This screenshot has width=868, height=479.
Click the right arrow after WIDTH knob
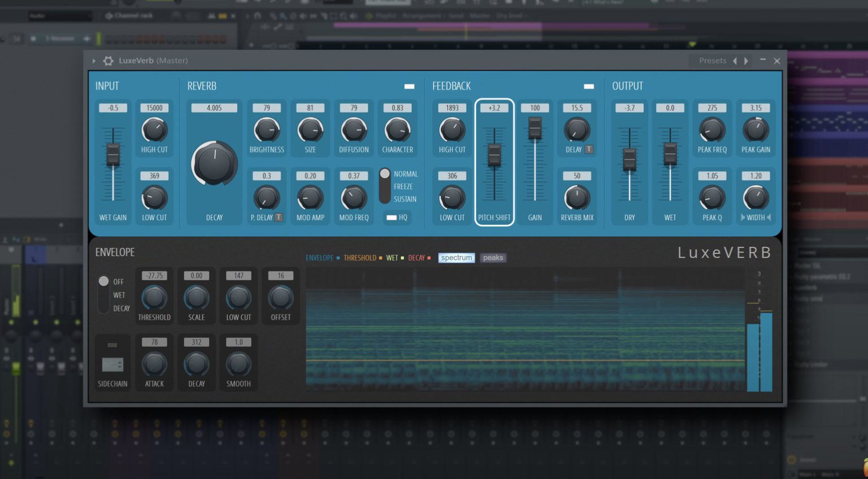pyautogui.click(x=770, y=217)
